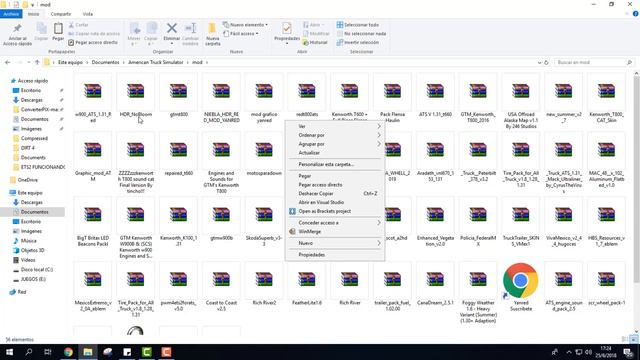Screen dimensions: 640x360
Task: Click the taskbar search icon
Action: click(29, 352)
